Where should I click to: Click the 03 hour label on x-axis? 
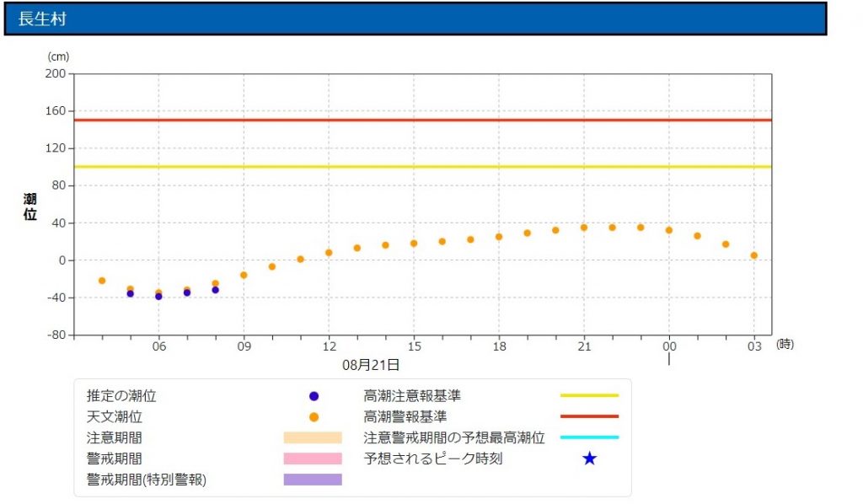click(x=754, y=346)
